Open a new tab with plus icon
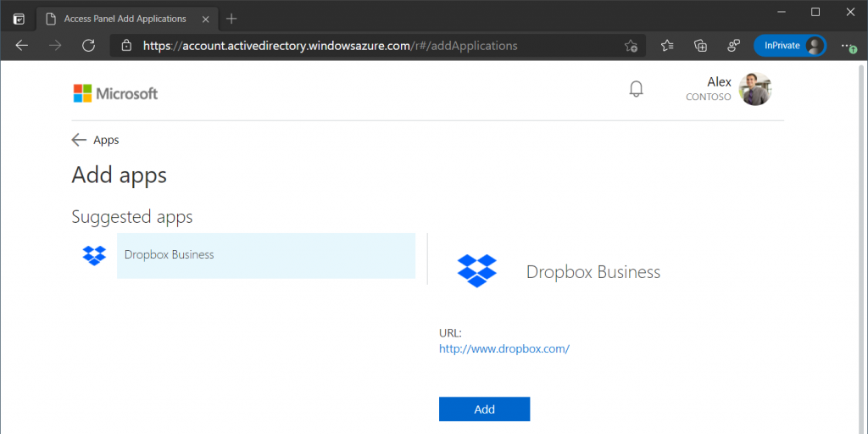The height and width of the screenshot is (434, 868). [231, 19]
